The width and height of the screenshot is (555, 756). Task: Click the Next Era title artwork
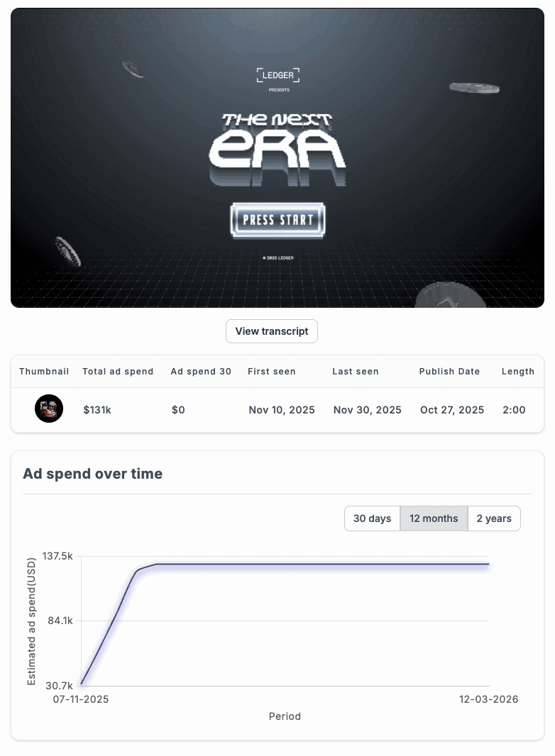click(x=277, y=150)
